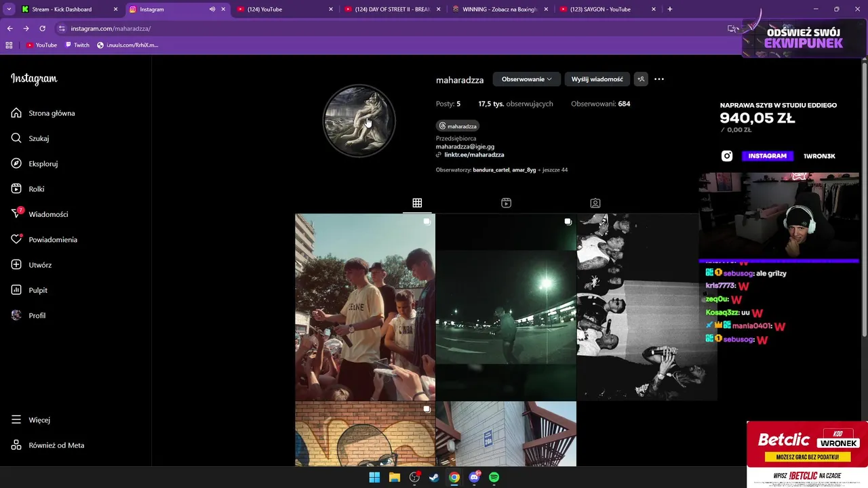The height and width of the screenshot is (488, 868).
Task: Open Discord from taskbar
Action: (475, 477)
